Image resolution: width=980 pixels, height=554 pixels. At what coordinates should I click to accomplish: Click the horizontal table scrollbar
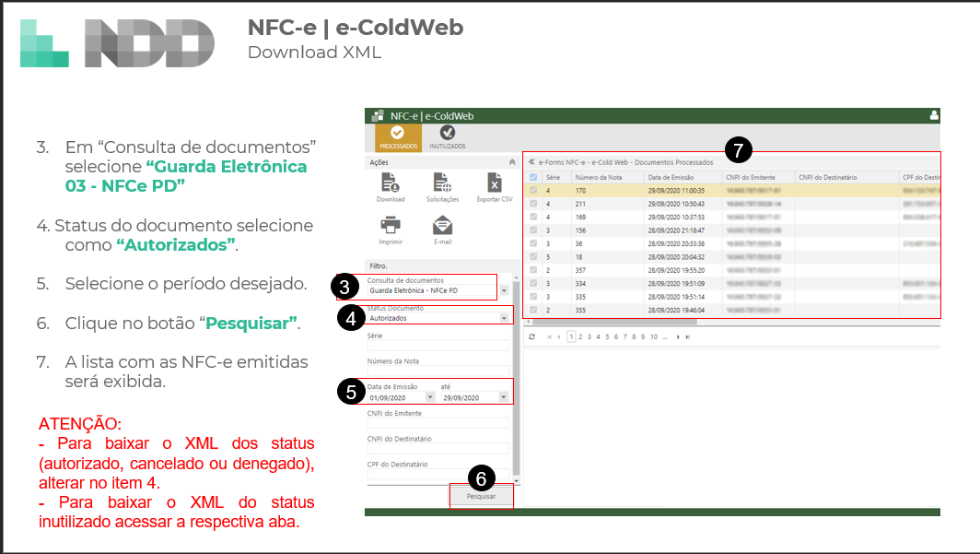click(613, 322)
